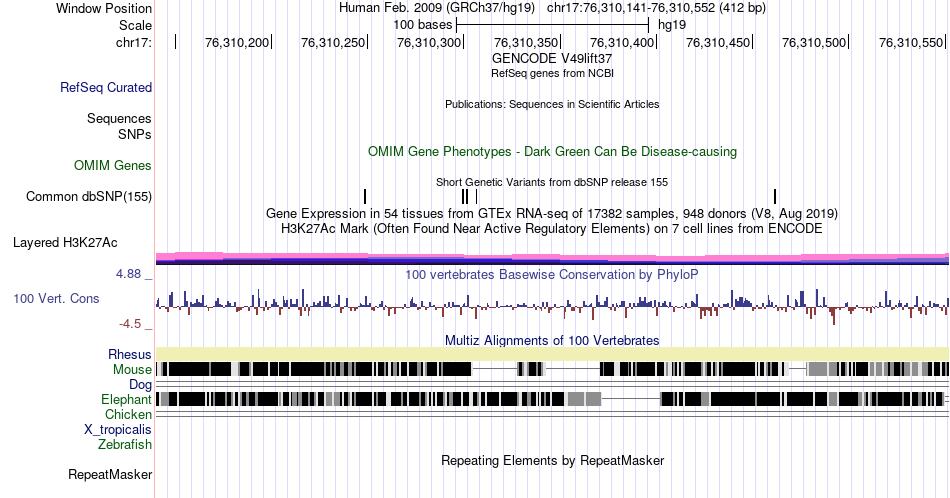950x498 pixels.
Task: Click the H3K27Ac Mark ENCODE track title
Action: [552, 228]
